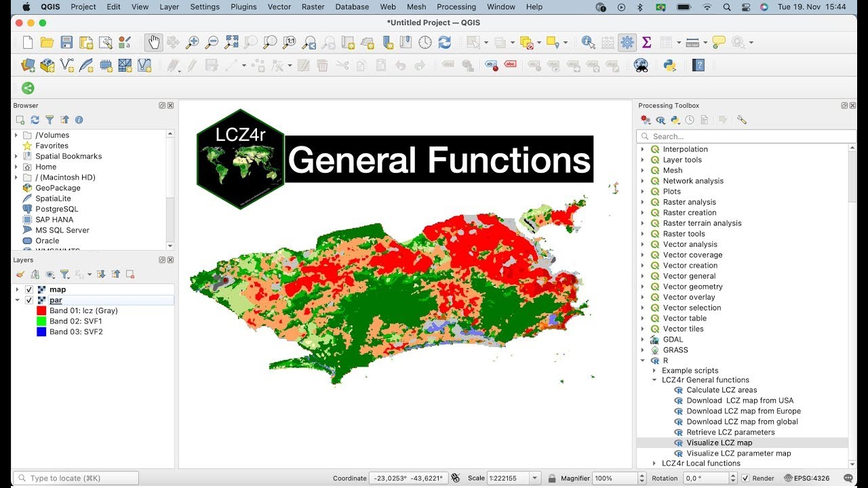The image size is (868, 488).
Task: Expand the map layer tree
Action: tap(17, 289)
